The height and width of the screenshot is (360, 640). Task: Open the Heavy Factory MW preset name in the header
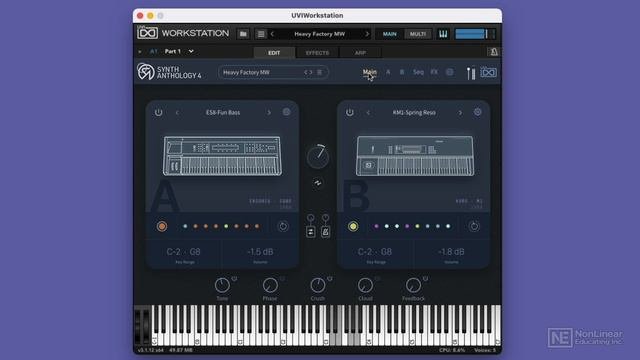point(320,34)
